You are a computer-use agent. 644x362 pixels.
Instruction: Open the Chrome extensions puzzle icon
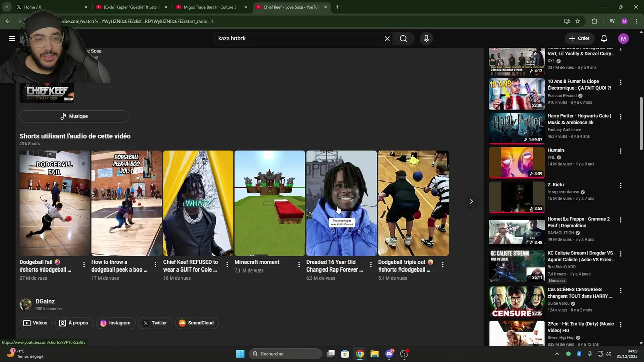click(595, 21)
